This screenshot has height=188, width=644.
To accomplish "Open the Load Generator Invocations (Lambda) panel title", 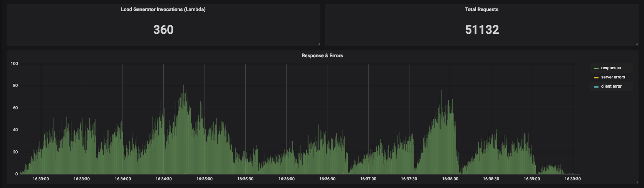I will (163, 10).
